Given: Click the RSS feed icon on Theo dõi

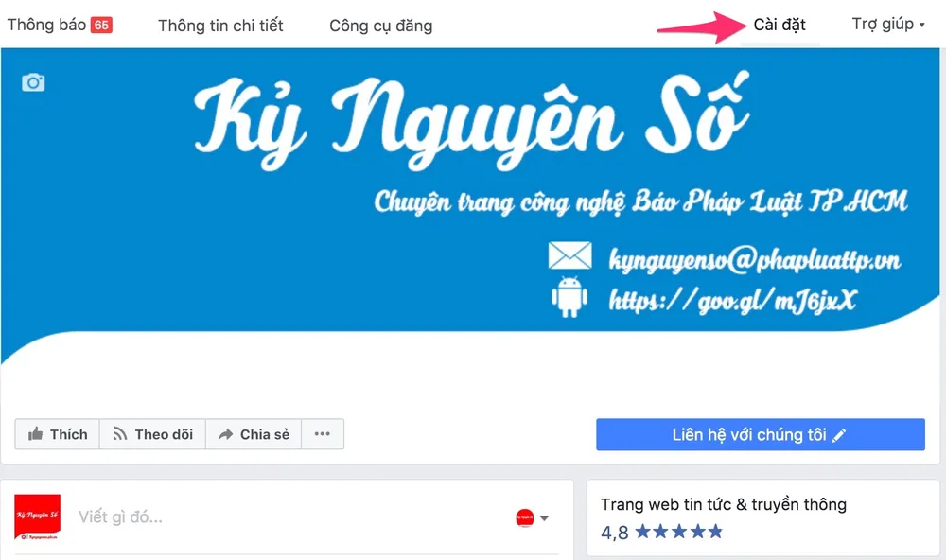Looking at the screenshot, I should click(120, 434).
